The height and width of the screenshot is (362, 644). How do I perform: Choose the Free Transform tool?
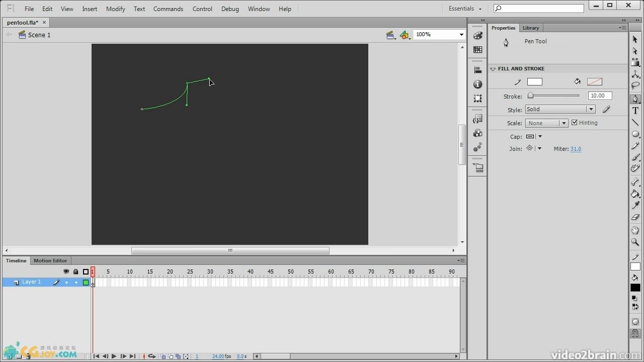pos(635,62)
